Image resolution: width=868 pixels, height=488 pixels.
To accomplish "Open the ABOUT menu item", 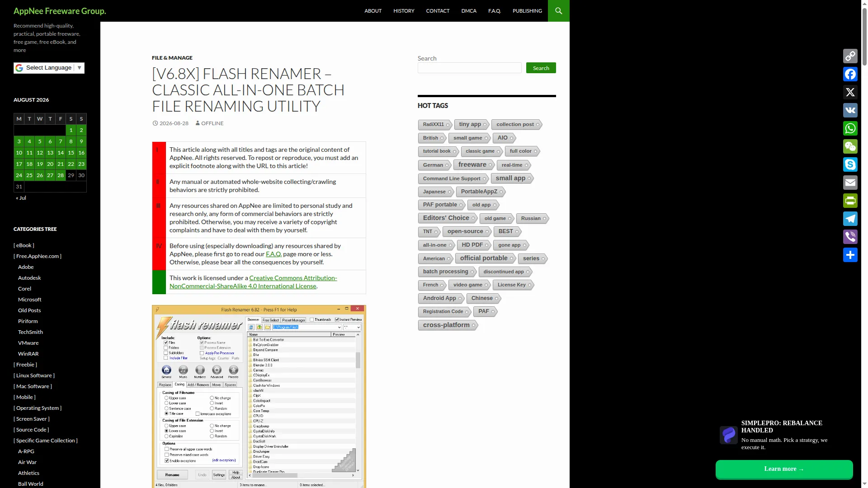I will pos(373,11).
